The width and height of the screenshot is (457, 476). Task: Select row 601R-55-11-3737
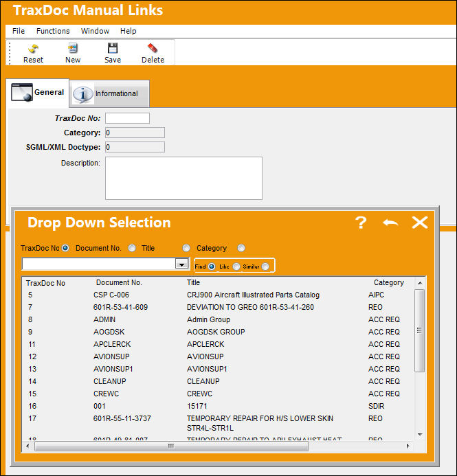(x=218, y=423)
